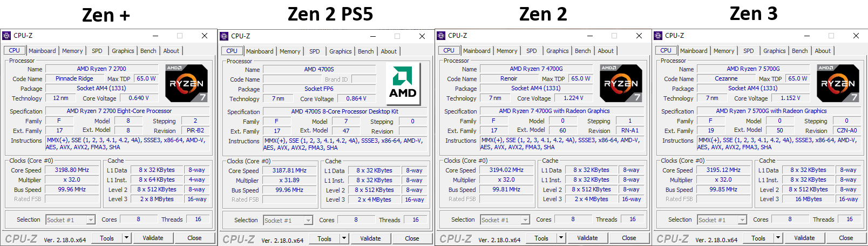Open the Graphics tab in the Ryzen 7 4700G window
Screen dimensions: 868x246
click(557, 51)
